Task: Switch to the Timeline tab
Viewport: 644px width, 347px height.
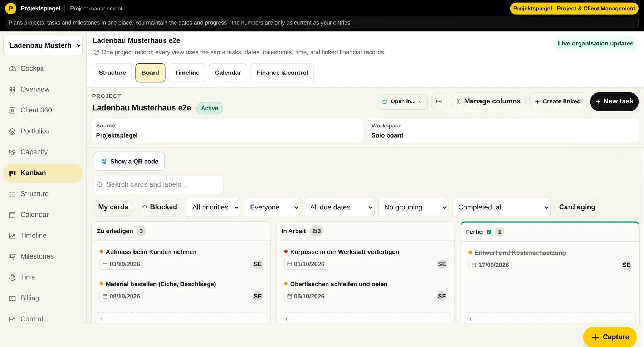Action: [187, 73]
